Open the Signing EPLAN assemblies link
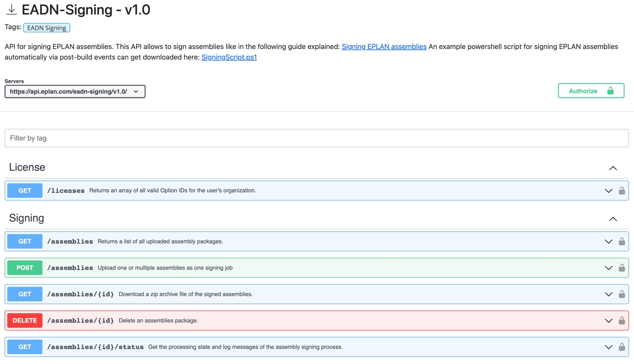 click(x=384, y=47)
